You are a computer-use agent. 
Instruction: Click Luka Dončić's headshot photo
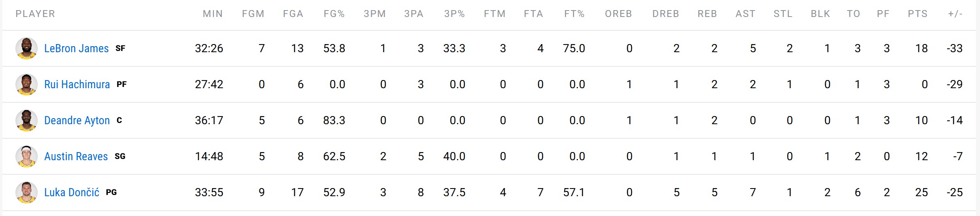[26, 192]
